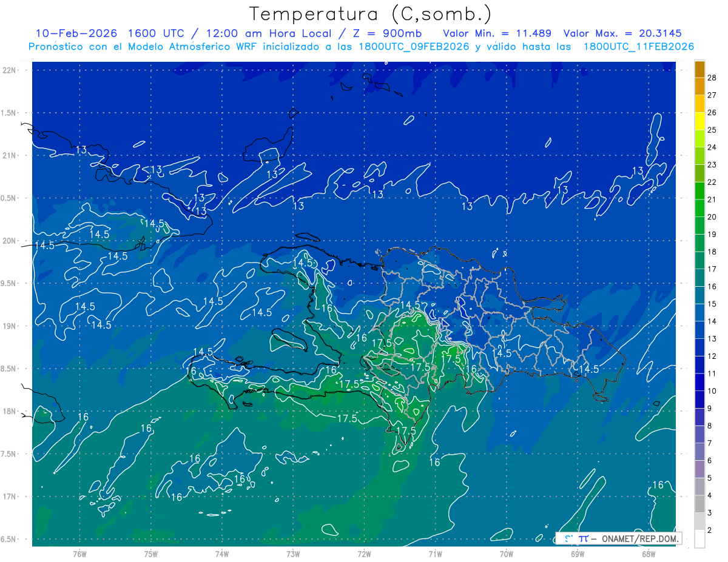Pick the gray legend swatch between 3 and 4
This screenshot has width=728, height=562.
tap(699, 504)
